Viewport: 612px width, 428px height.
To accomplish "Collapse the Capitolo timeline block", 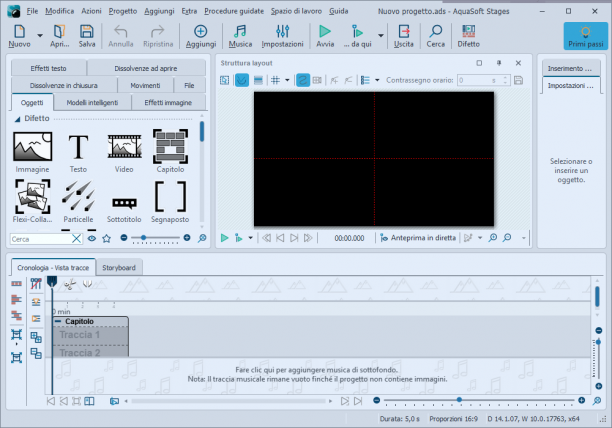I will [x=58, y=321].
